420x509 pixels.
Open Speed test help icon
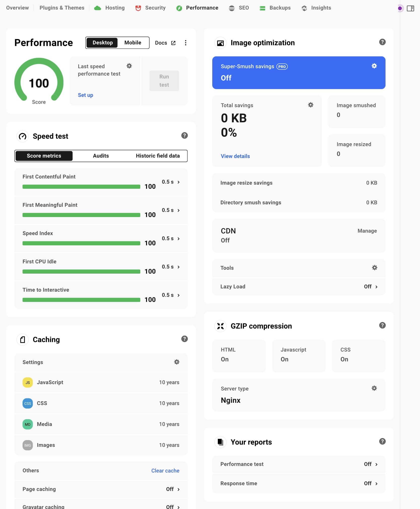point(185,136)
